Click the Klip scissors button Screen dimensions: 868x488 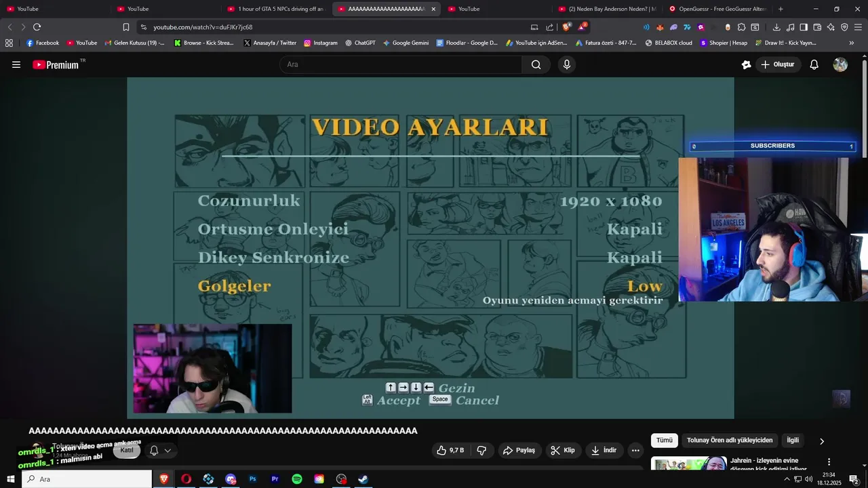click(x=563, y=450)
